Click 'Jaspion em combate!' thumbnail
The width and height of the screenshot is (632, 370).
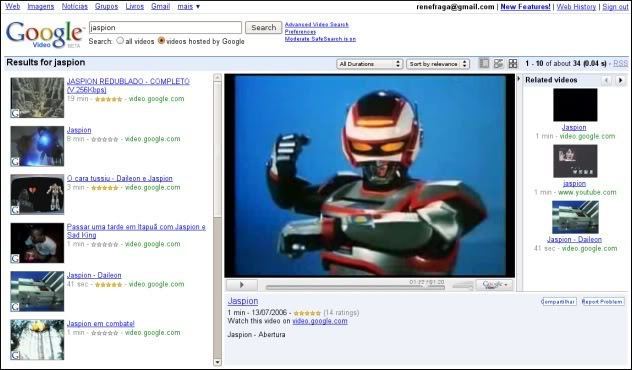coord(37,339)
